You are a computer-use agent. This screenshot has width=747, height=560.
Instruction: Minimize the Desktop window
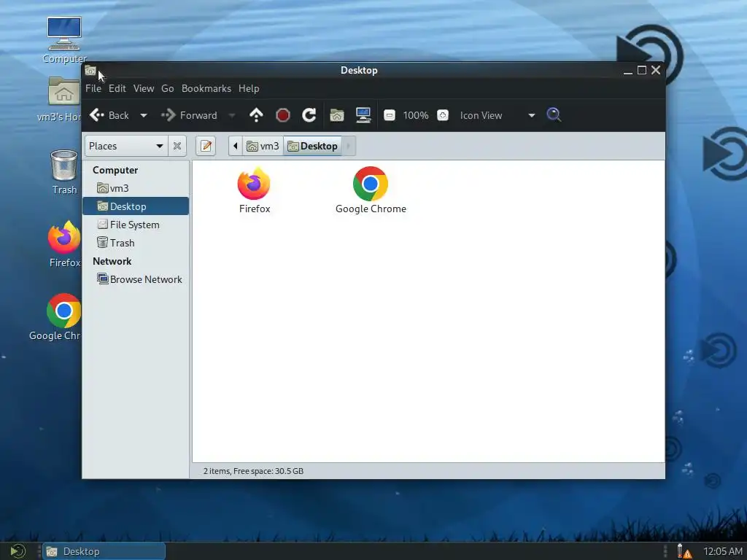(x=628, y=71)
